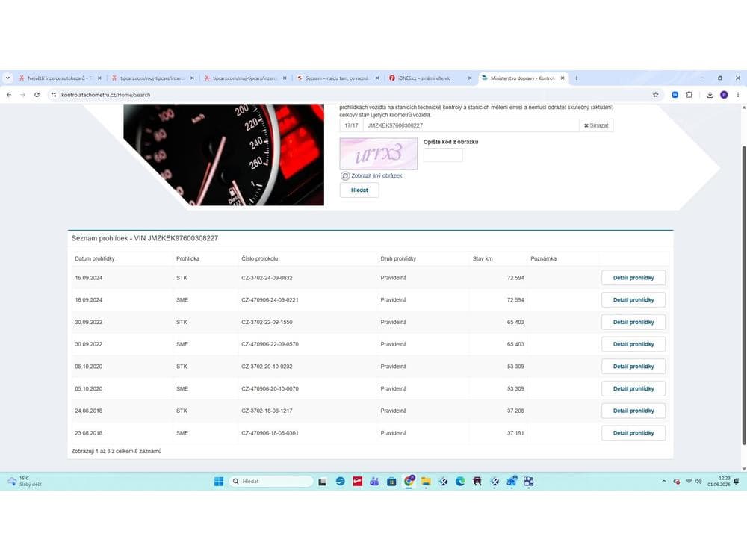Open the blue extension icon in toolbar
Image resolution: width=747 pixels, height=560 pixels.
pos(675,95)
